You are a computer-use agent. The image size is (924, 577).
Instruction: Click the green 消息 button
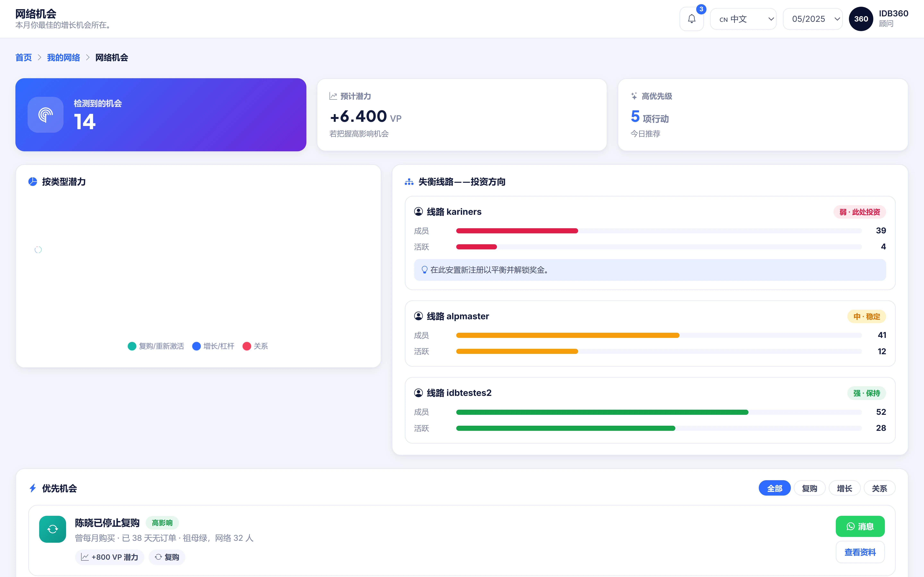[x=860, y=527]
